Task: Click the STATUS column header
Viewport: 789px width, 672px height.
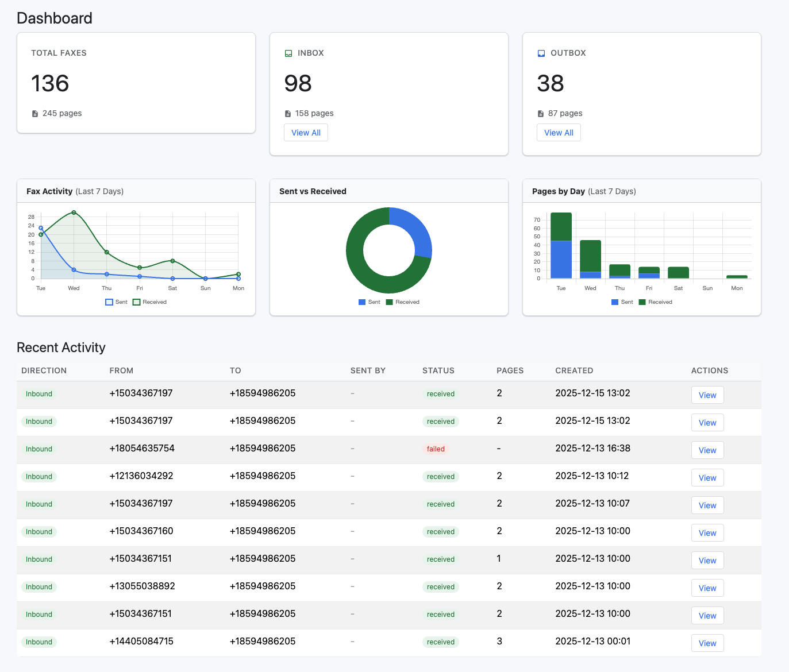Action: pyautogui.click(x=438, y=370)
